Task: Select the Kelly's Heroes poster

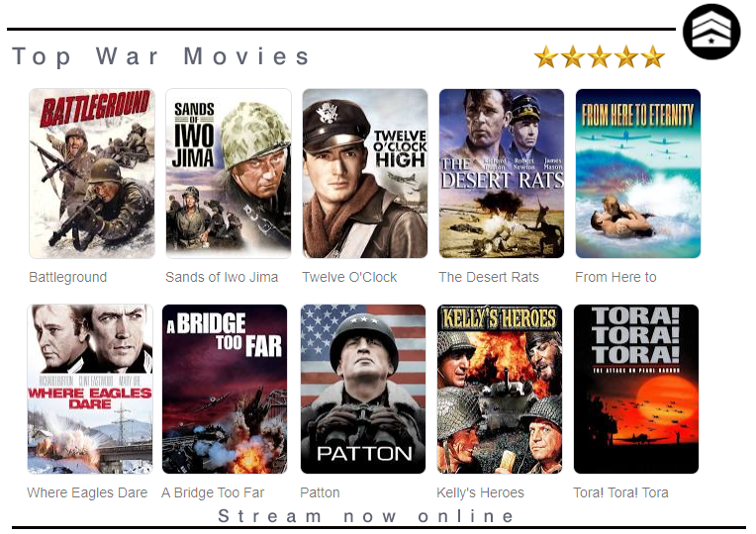Action: point(500,389)
